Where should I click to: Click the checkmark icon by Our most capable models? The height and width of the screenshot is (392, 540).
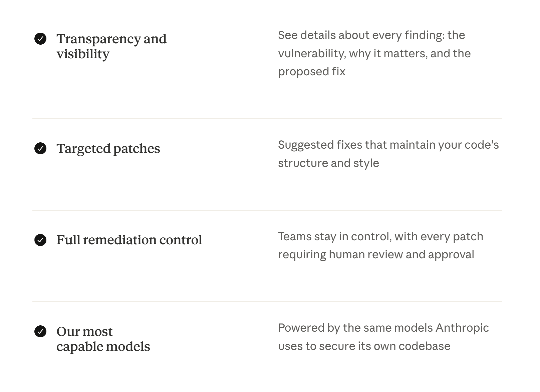tap(40, 331)
